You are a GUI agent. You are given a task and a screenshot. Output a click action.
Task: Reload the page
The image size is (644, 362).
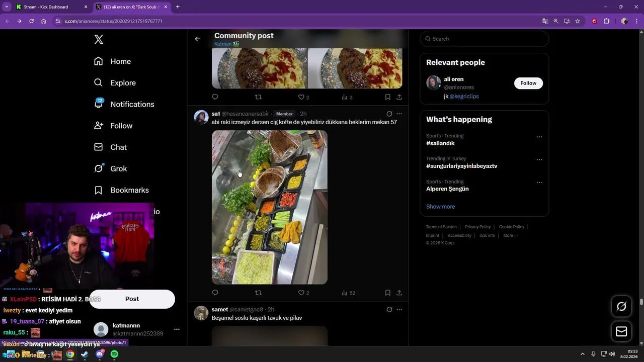[x=31, y=21]
